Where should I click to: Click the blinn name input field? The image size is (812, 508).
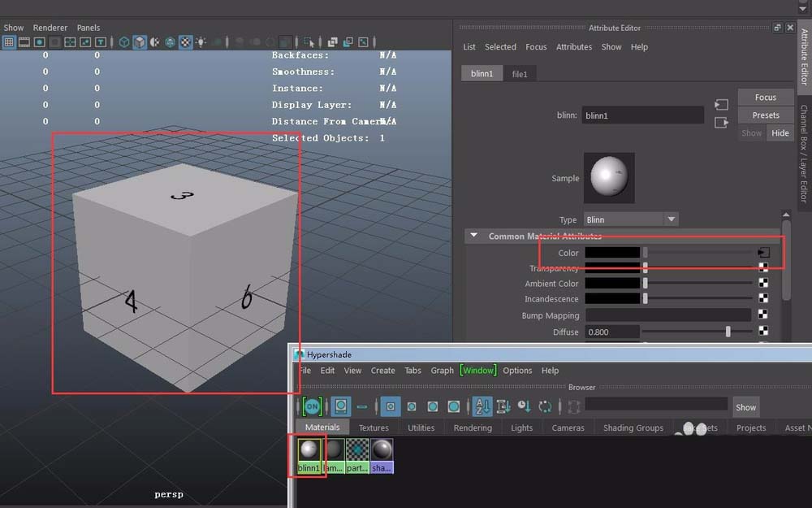point(643,115)
